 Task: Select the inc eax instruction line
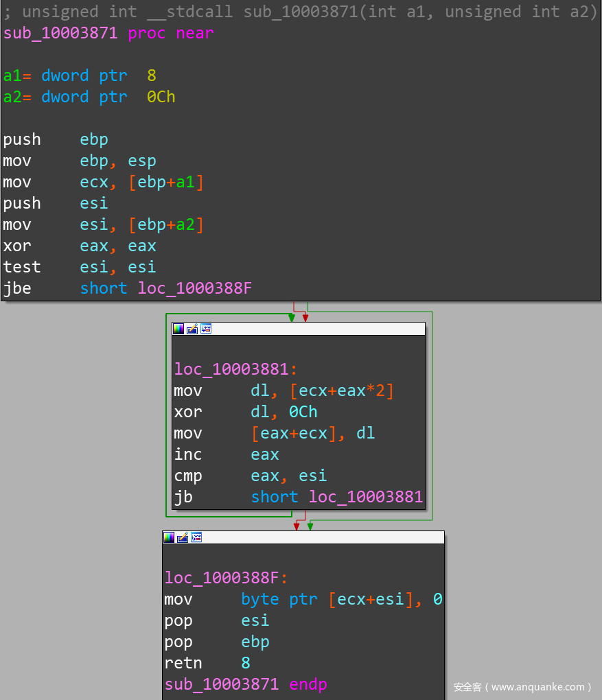(x=227, y=454)
